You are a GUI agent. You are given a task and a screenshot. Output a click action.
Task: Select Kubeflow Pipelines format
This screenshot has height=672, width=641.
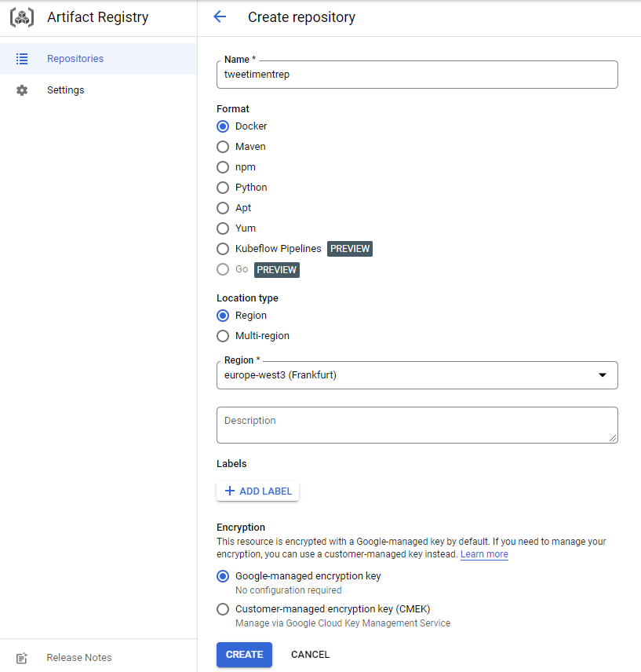[223, 249]
